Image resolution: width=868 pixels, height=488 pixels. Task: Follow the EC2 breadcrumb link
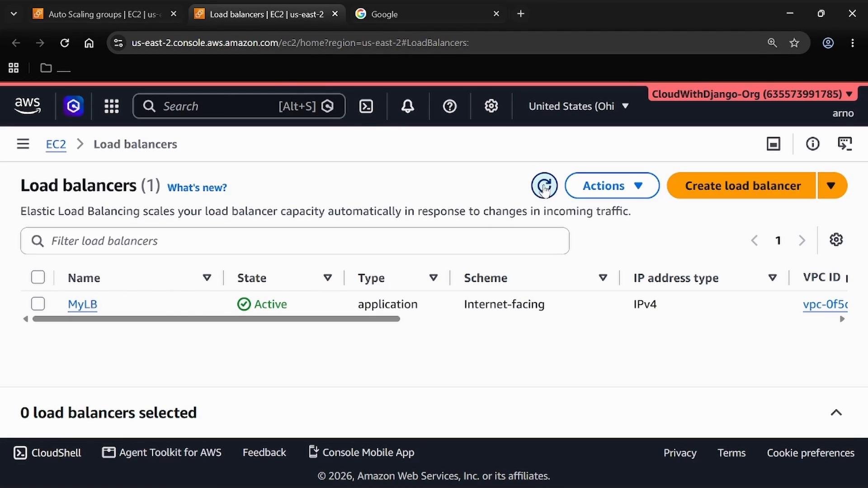click(x=56, y=144)
